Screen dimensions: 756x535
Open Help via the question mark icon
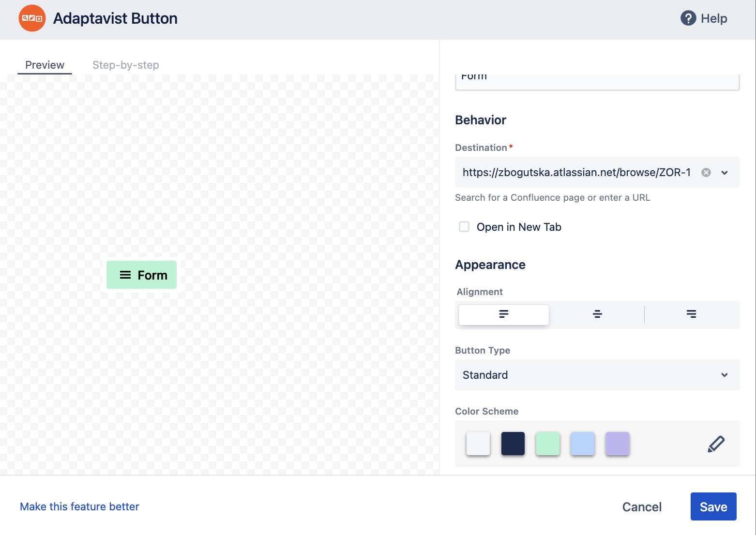click(688, 18)
